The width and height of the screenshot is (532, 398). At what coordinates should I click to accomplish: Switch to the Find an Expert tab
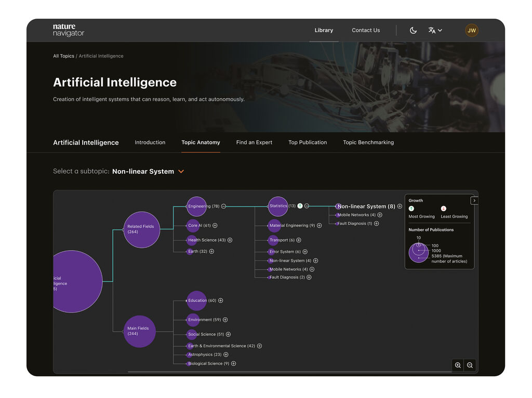254,142
